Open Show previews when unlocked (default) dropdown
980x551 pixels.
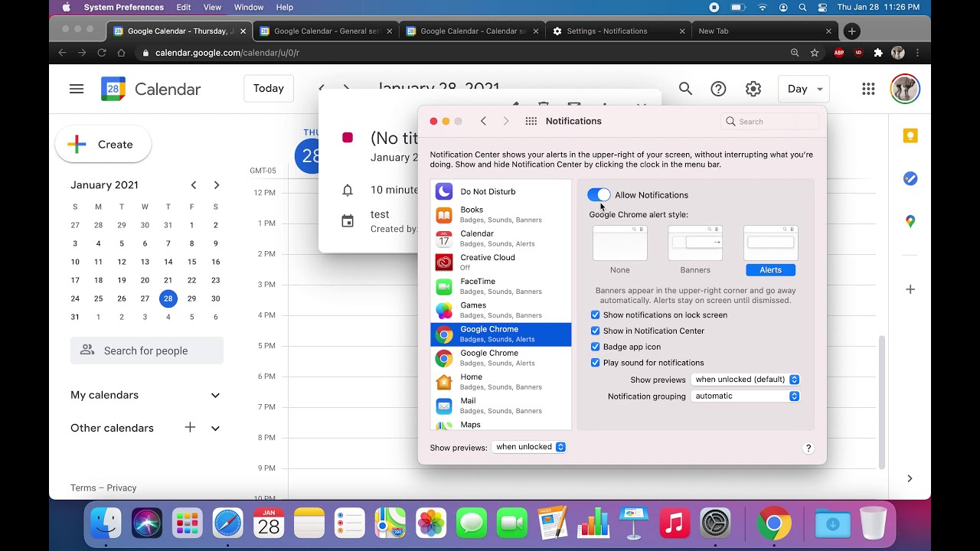[x=746, y=380]
